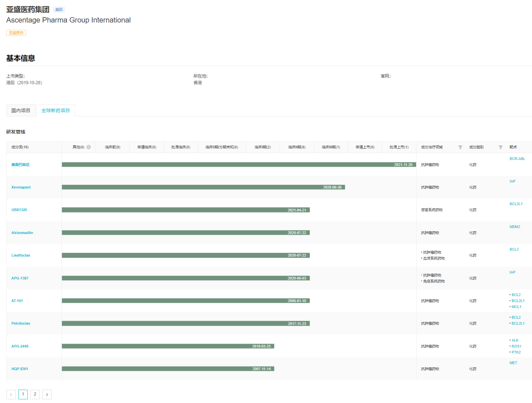Open the filter for 成分类别 column

point(500,147)
